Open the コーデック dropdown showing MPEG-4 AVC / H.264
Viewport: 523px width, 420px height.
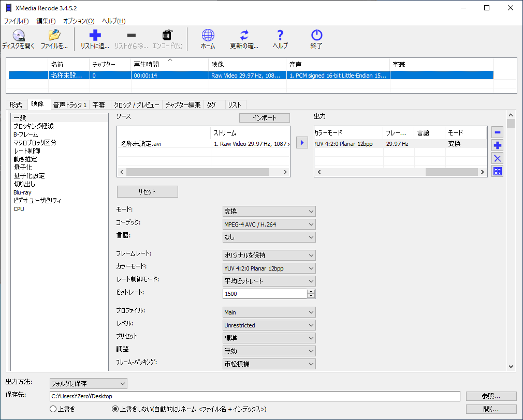pos(269,224)
